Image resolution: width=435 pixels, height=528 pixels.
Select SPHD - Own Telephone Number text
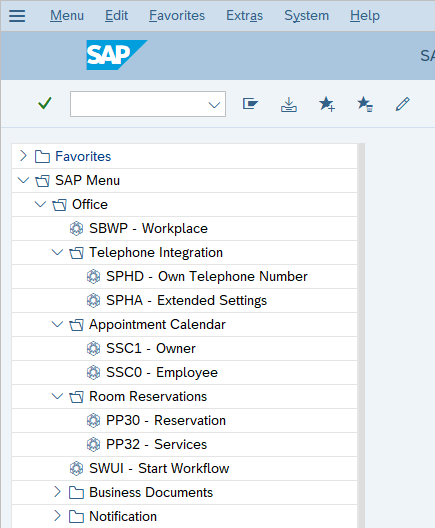point(207,277)
